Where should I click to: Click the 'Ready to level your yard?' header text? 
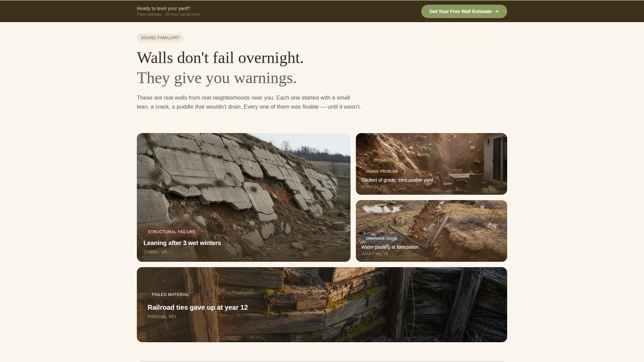[x=163, y=8]
